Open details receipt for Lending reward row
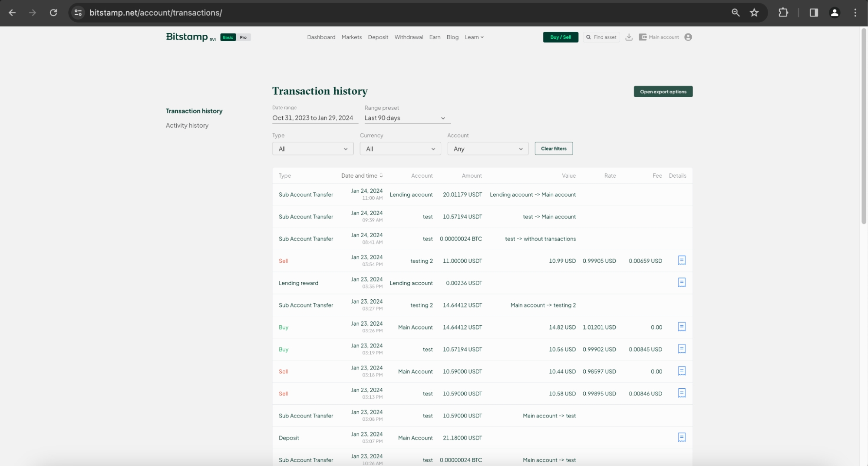The image size is (868, 466). pos(682,282)
